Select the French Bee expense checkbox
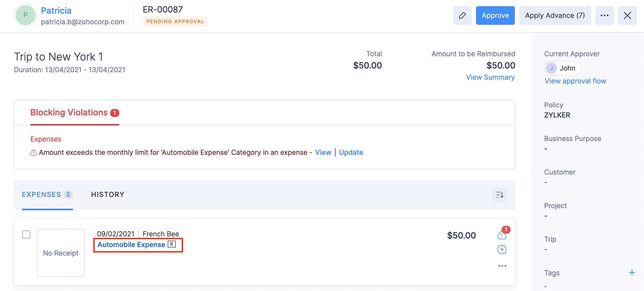The width and height of the screenshot is (644, 291). 26,235
